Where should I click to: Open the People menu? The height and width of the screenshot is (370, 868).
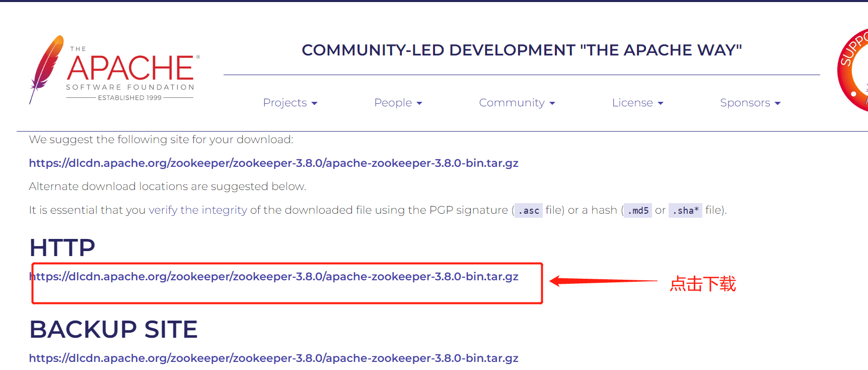click(x=398, y=103)
